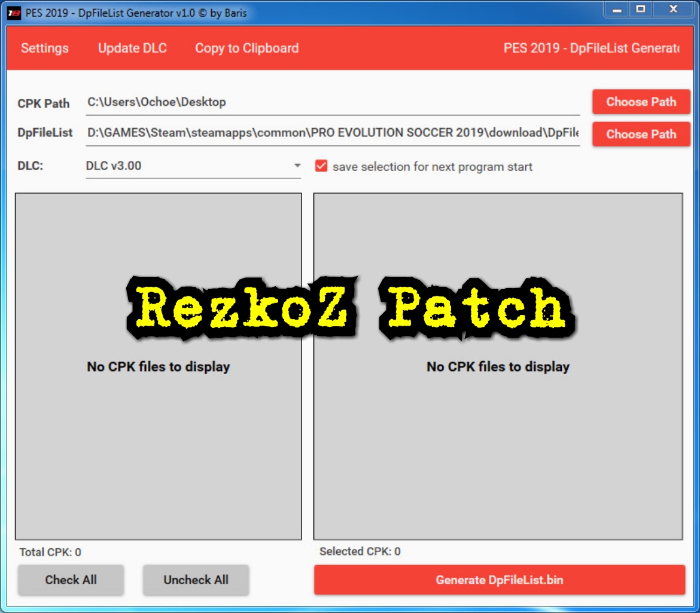Close the DpFileList Generator window
Viewport: 700px width, 613px height.
click(x=673, y=10)
